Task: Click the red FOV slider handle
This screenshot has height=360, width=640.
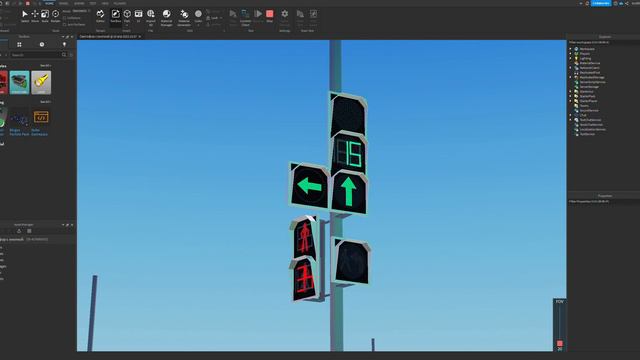Action: point(560,344)
